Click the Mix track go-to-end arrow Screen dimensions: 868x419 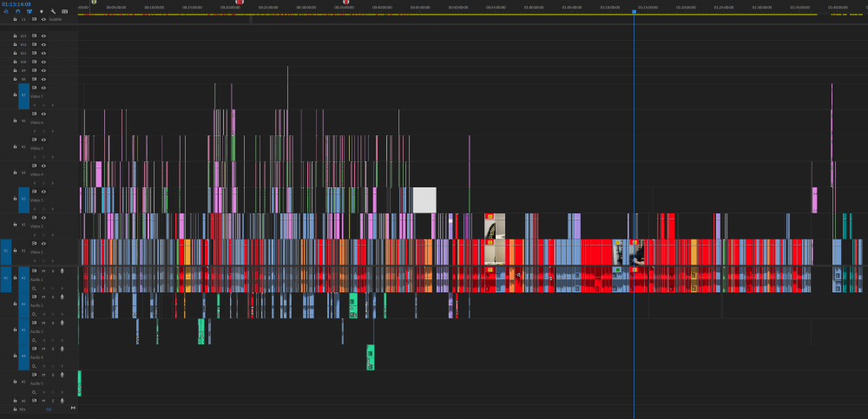pos(73,407)
